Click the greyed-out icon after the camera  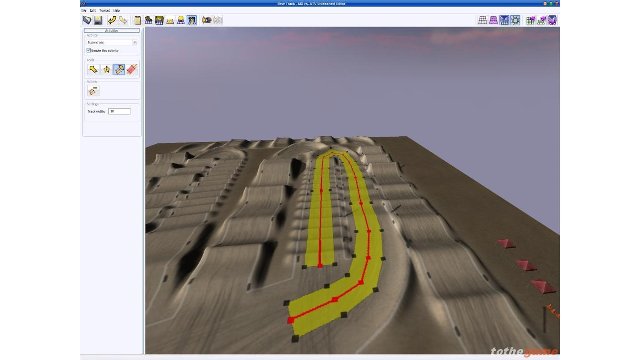(x=218, y=20)
